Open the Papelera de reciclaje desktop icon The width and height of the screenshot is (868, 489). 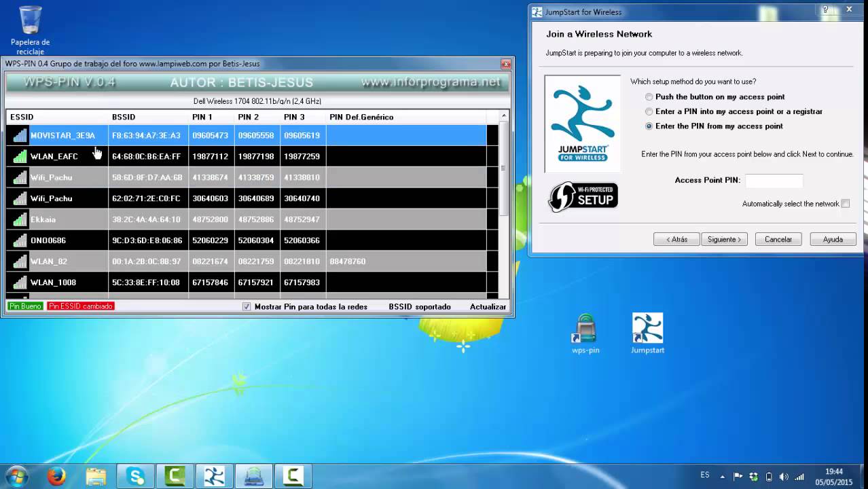(30, 31)
